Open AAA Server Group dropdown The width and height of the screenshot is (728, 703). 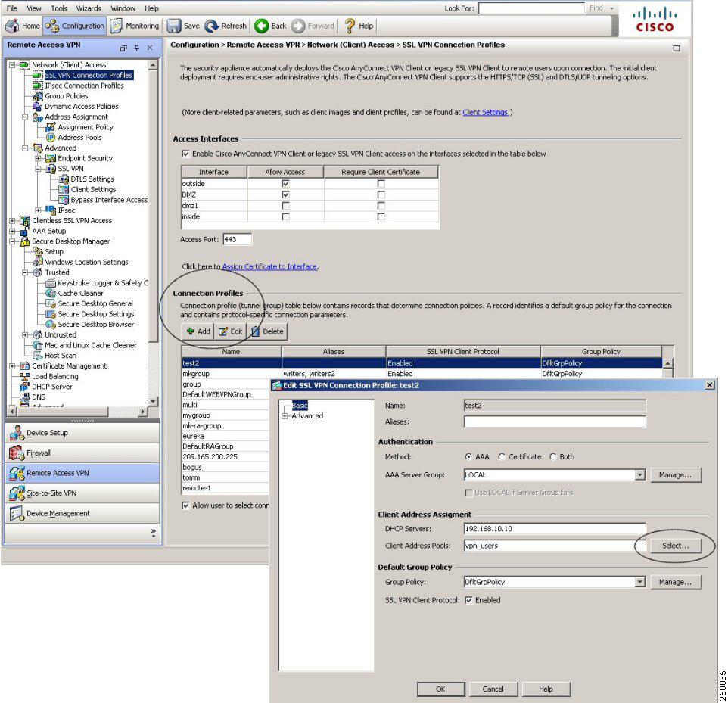[640, 475]
